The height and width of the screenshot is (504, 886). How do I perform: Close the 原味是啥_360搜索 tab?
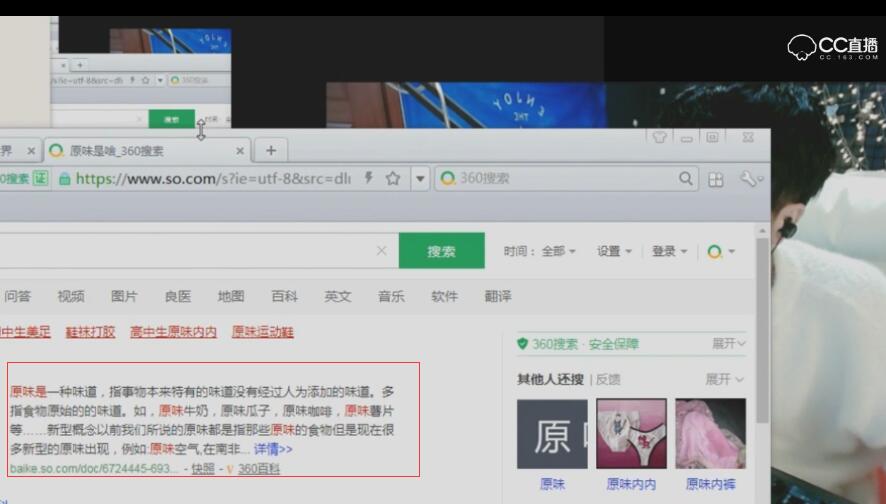tap(240, 151)
